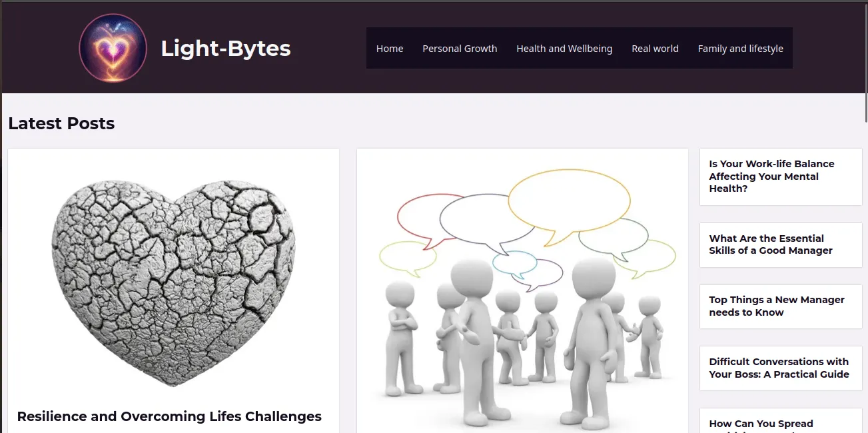
Task: Open the How Can You Spread post
Action: coord(761,424)
